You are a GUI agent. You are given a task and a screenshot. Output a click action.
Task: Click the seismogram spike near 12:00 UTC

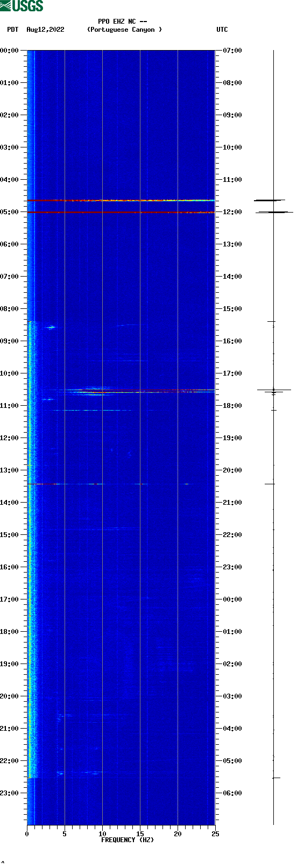[274, 212]
